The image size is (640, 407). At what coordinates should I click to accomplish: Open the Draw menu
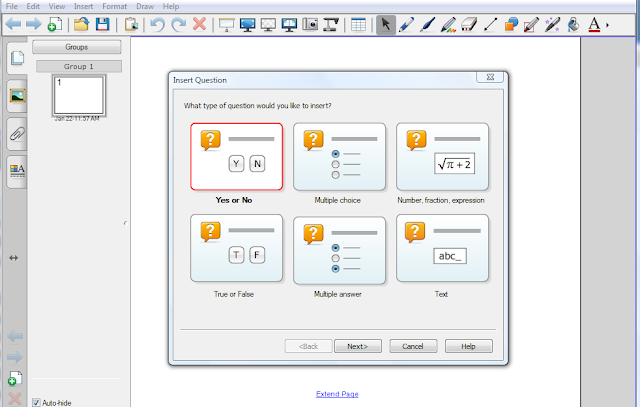pos(145,7)
